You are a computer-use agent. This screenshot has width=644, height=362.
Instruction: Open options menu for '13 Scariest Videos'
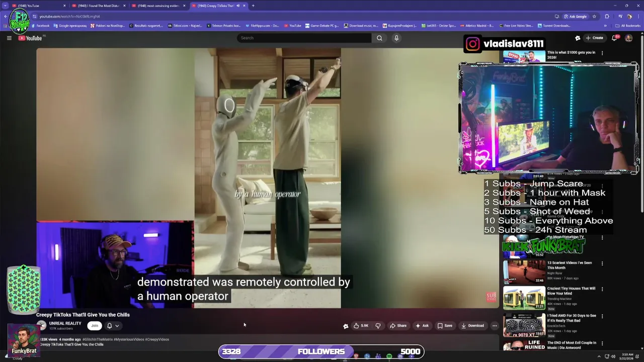(602, 263)
